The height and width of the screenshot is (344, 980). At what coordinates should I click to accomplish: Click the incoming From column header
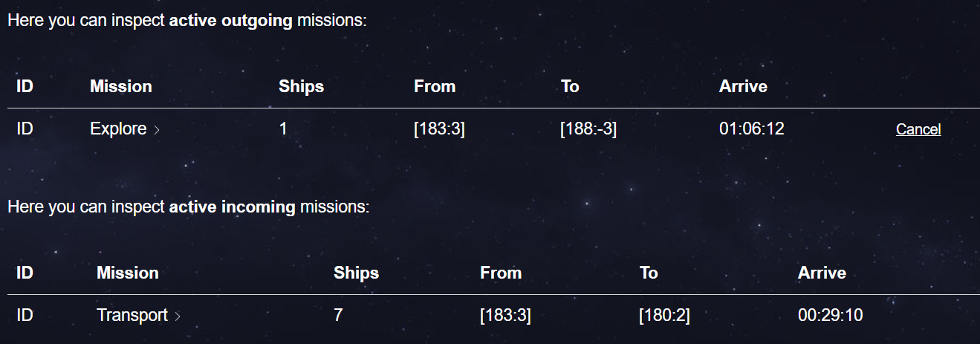tap(501, 273)
